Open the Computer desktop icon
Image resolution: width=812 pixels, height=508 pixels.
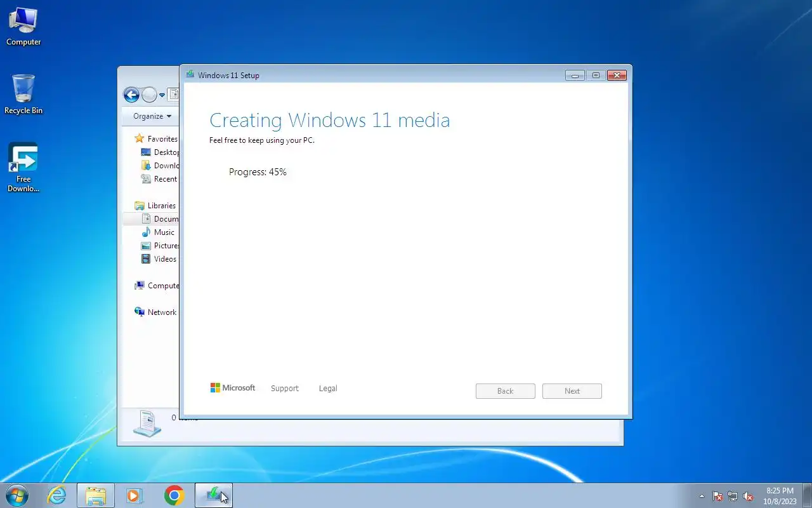pos(23,27)
